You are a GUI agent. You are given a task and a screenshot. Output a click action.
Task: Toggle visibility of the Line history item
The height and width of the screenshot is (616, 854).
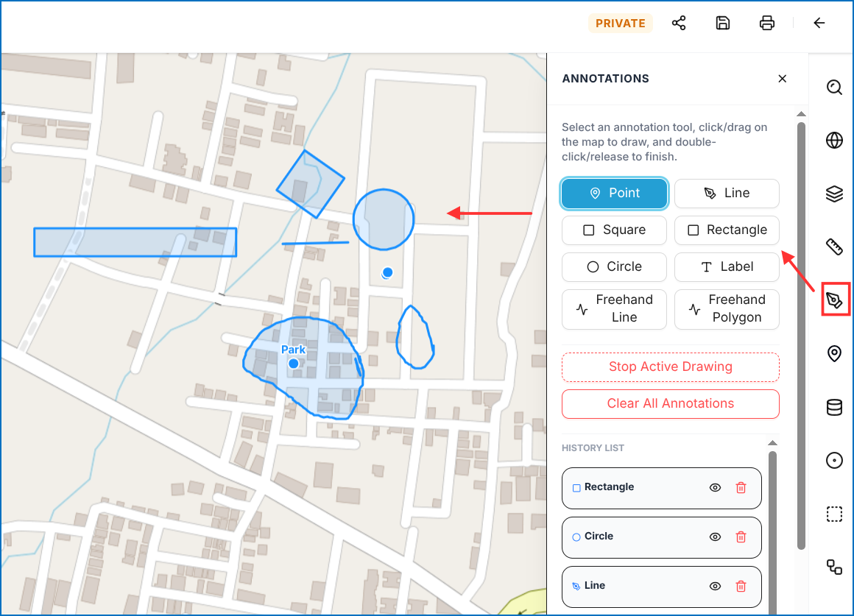tap(715, 587)
